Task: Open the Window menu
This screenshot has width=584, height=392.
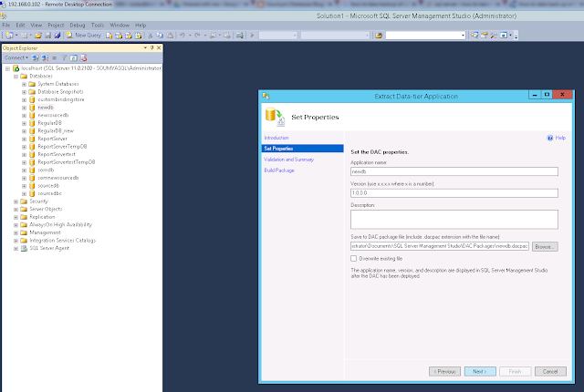Action: (x=120, y=25)
